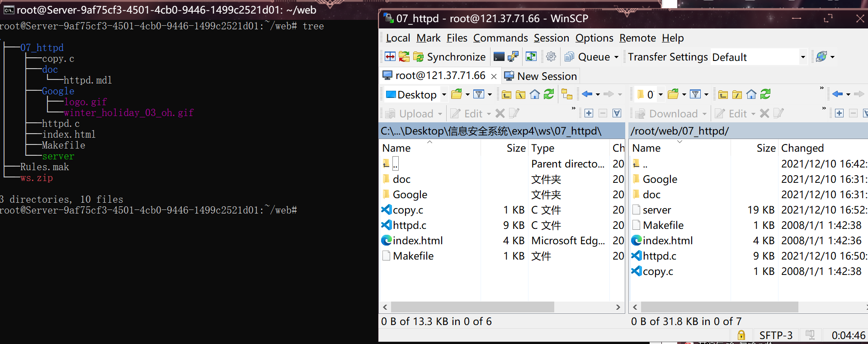Open Preferences gear icon

[551, 56]
